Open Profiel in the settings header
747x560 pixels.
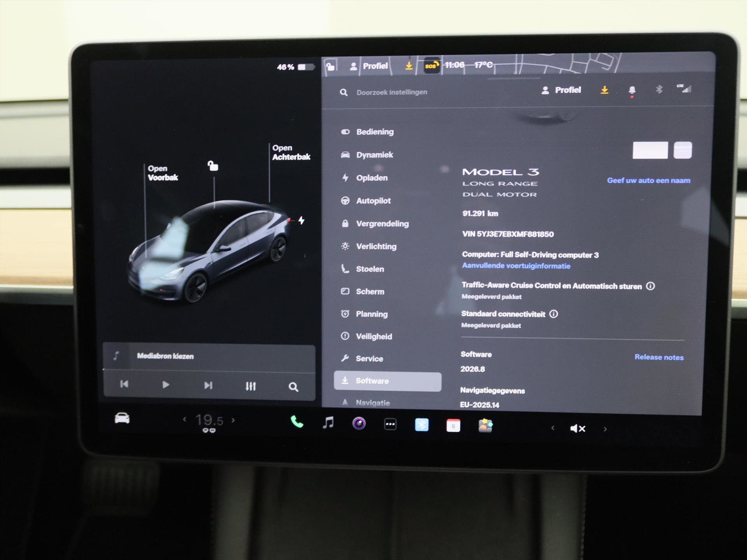(x=561, y=90)
